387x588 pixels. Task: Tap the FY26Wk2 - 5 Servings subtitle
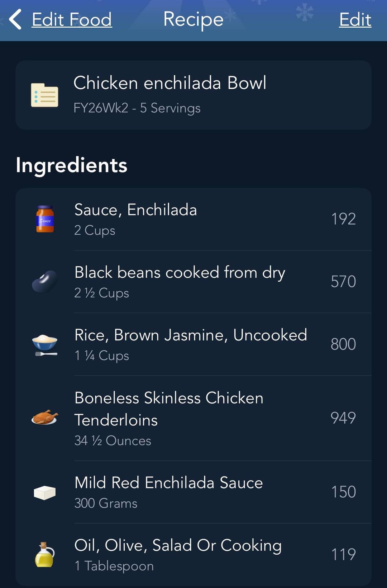tap(137, 108)
